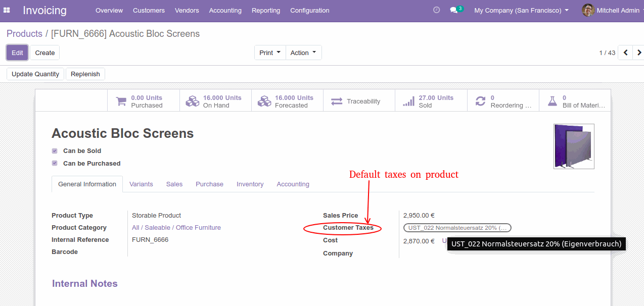Open the 16.000 Units Forecasted stat
The height and width of the screenshot is (306, 644).
point(287,101)
